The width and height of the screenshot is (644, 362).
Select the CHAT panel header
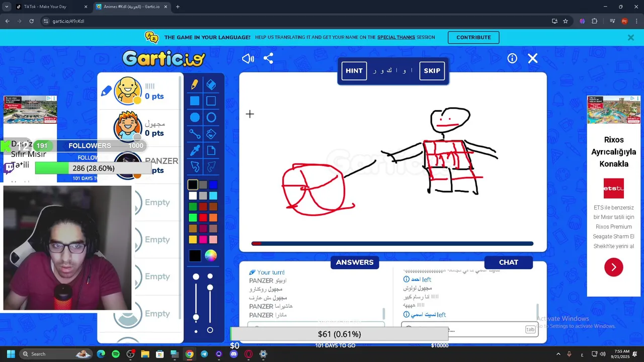(x=508, y=262)
